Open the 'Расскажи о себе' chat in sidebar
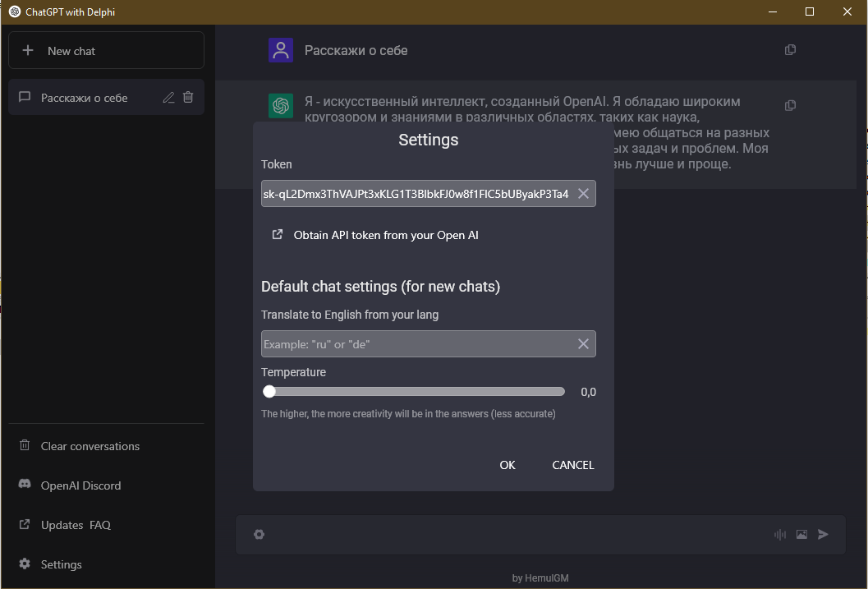Screen dimensions: 868x589 coord(106,98)
